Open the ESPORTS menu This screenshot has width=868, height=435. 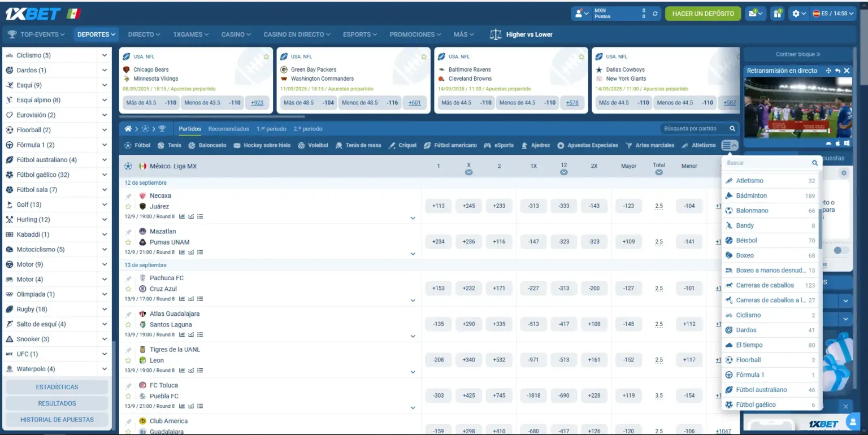(x=361, y=34)
